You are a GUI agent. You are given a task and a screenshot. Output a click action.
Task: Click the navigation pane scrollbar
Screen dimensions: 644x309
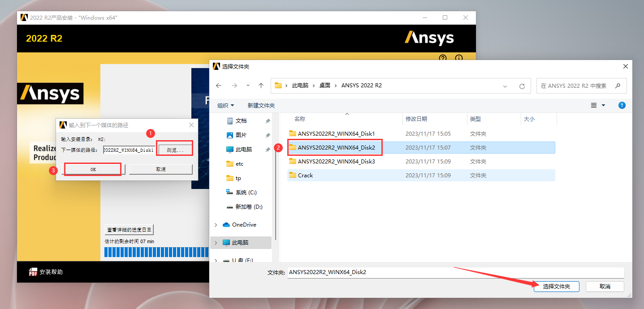point(276,176)
